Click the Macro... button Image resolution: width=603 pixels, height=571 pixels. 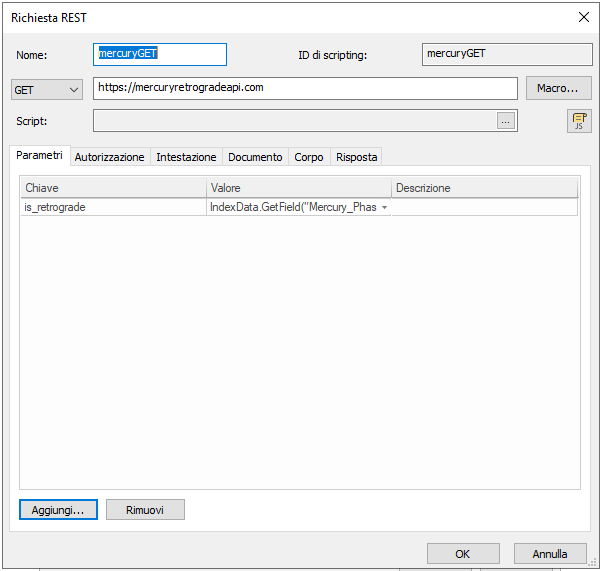pos(558,88)
